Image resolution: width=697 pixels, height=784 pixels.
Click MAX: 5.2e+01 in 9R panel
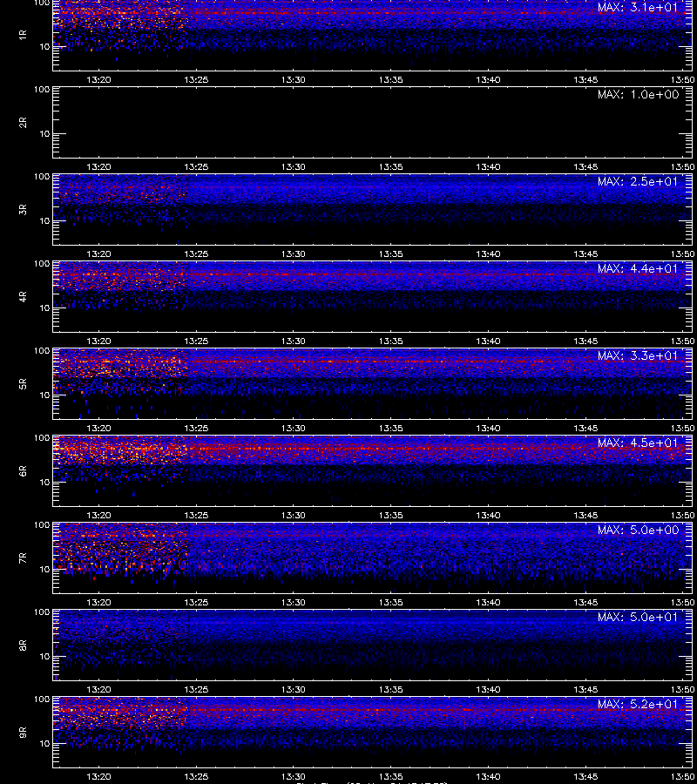tap(638, 704)
